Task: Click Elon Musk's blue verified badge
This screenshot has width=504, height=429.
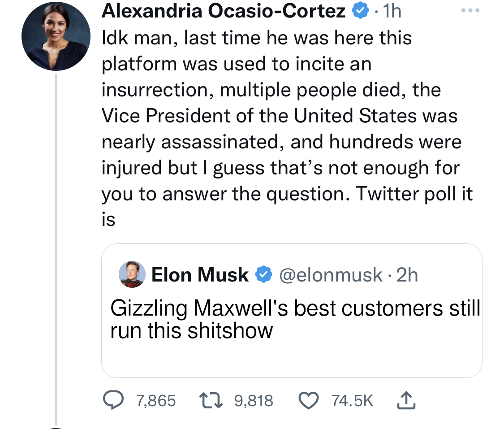Action: tap(264, 274)
